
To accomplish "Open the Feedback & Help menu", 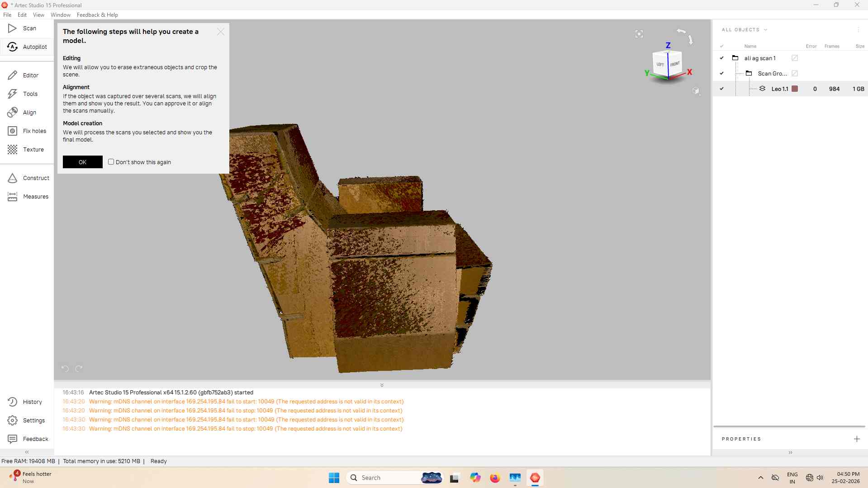I will 97,15.
